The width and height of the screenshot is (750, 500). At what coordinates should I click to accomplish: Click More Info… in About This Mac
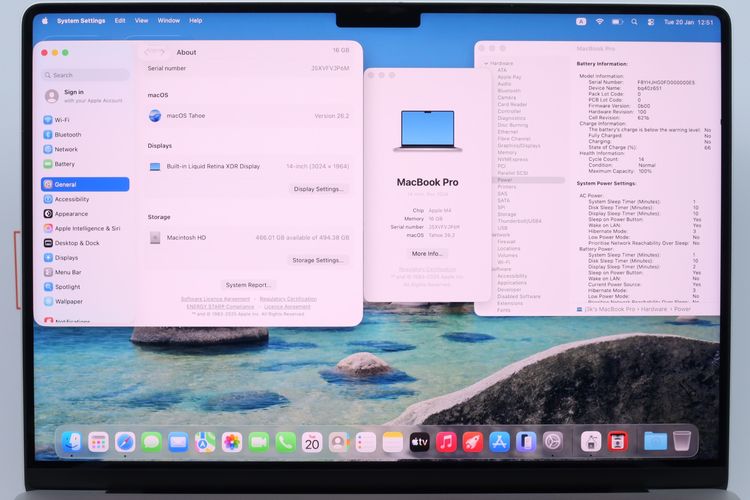427,254
